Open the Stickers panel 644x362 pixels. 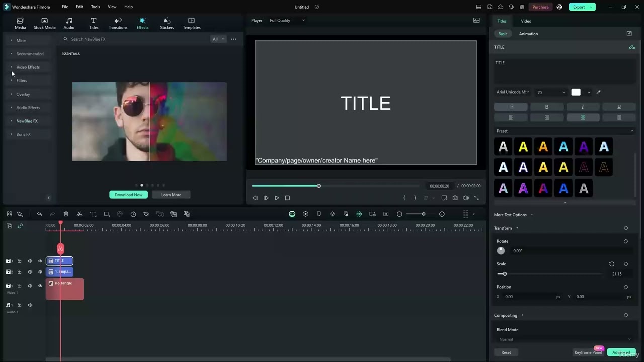(167, 23)
